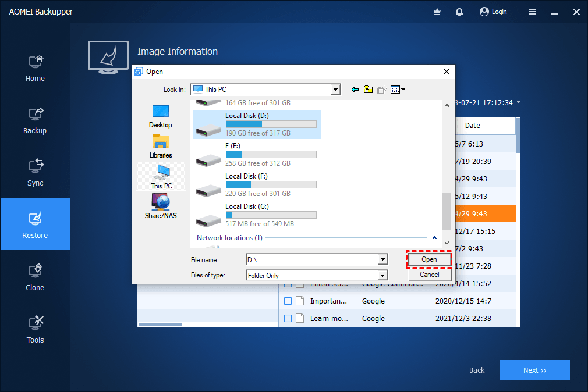Go up one folder level icon

(369, 90)
